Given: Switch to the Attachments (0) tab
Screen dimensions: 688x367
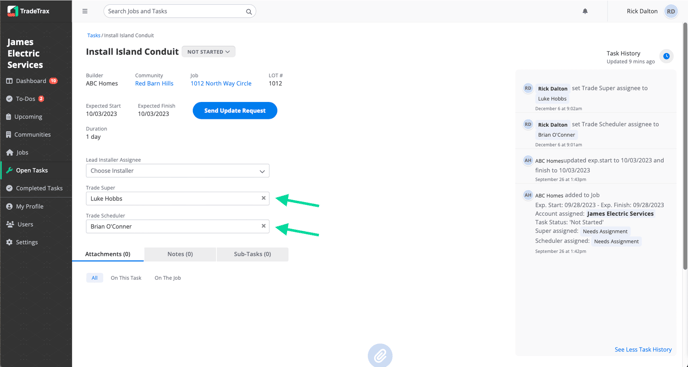Looking at the screenshot, I should (108, 254).
